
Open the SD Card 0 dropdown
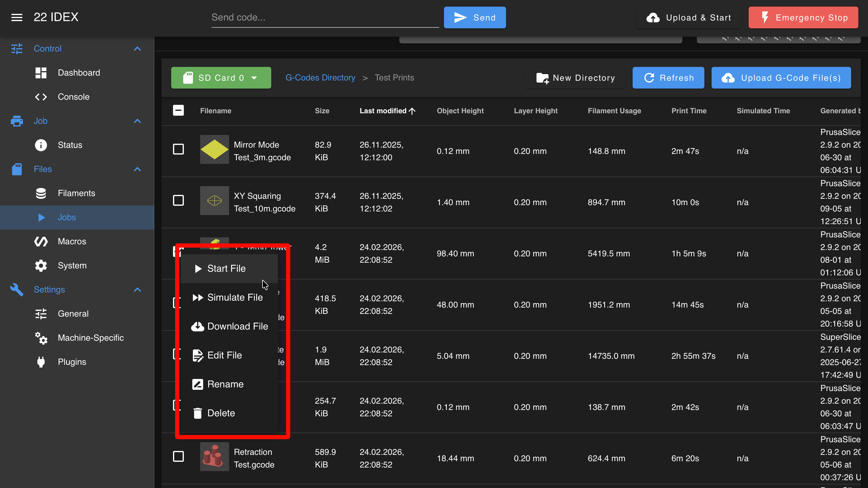221,78
